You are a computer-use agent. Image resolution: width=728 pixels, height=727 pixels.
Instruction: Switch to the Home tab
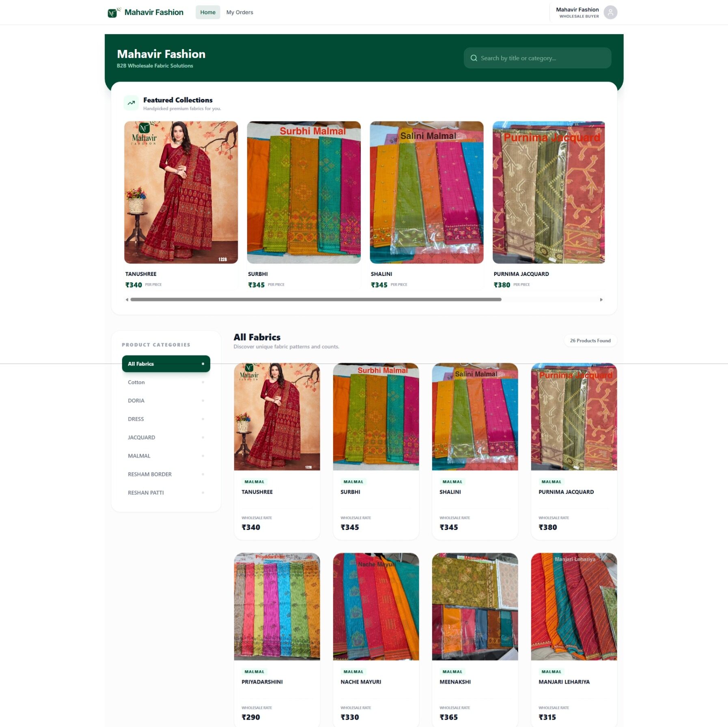coord(207,13)
